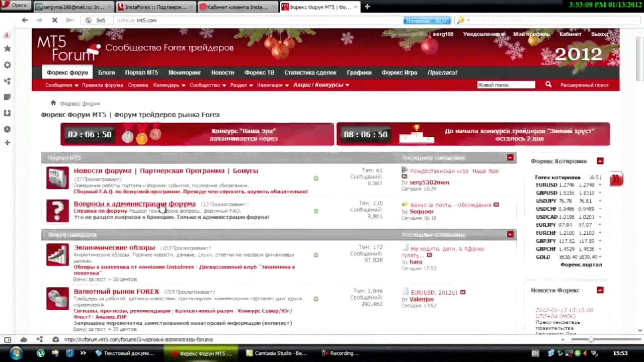Open the Windows Start menu
The width and height of the screenshot is (644, 362).
click(15, 353)
